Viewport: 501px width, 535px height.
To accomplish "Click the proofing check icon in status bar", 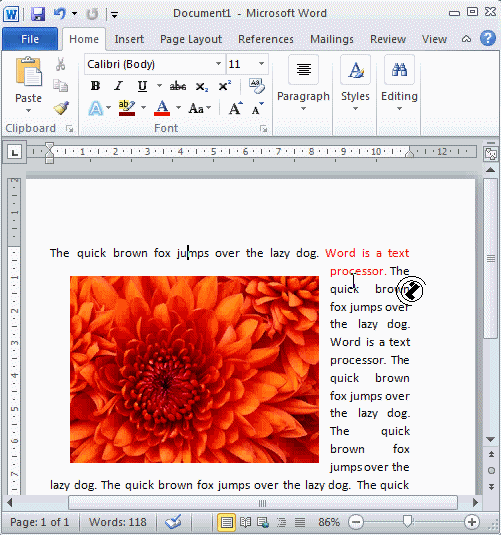I will click(173, 522).
